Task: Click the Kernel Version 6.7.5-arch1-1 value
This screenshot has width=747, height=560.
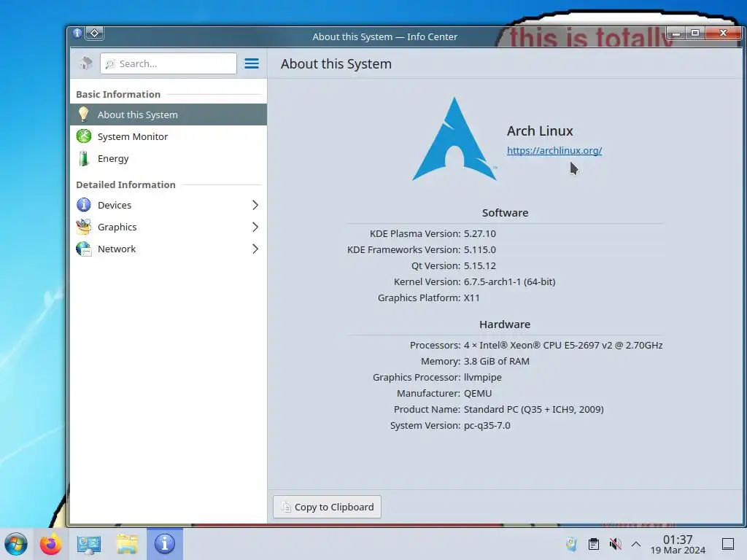Action: tap(510, 282)
